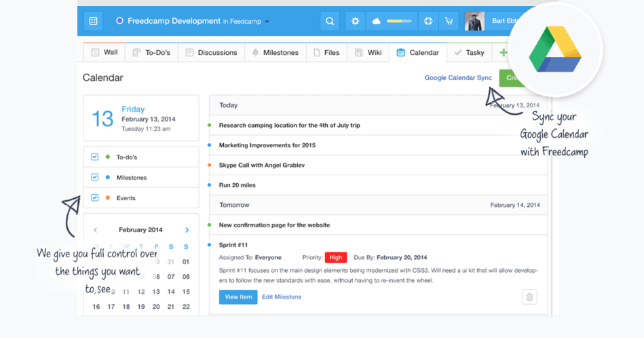Go to previous month arrow
Screen dimensions: 644x338
[95, 230]
